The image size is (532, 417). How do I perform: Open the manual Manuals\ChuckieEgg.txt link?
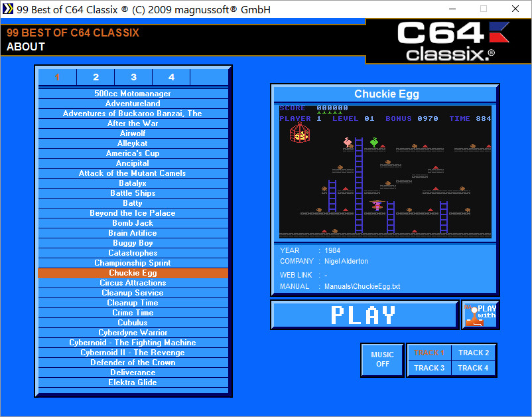click(362, 286)
